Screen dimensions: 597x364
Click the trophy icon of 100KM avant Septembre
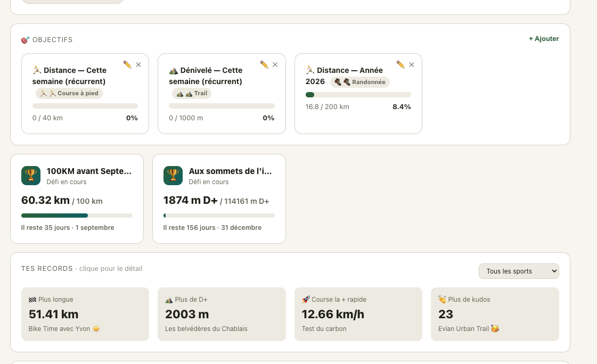coord(31,175)
